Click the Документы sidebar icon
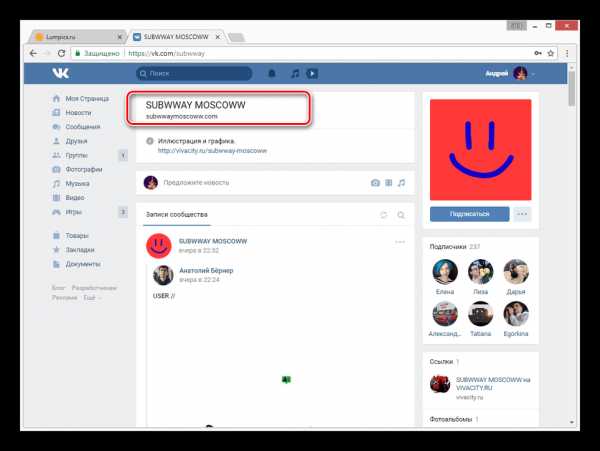The image size is (600, 451). 56,264
